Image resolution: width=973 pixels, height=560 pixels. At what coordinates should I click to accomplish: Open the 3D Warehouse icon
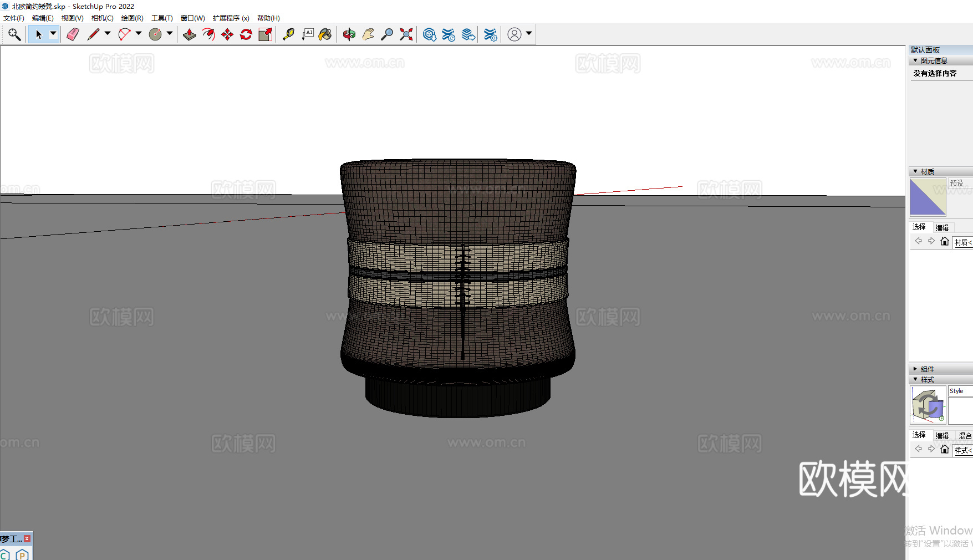pos(429,34)
